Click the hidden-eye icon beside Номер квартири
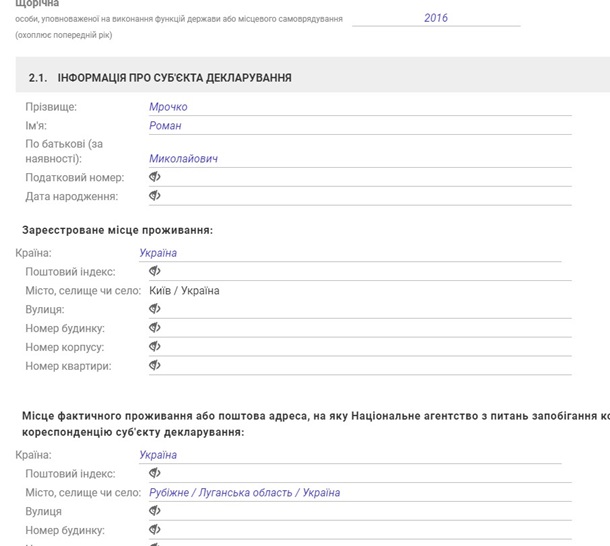Image resolution: width=610 pixels, height=546 pixels. pyautogui.click(x=155, y=366)
